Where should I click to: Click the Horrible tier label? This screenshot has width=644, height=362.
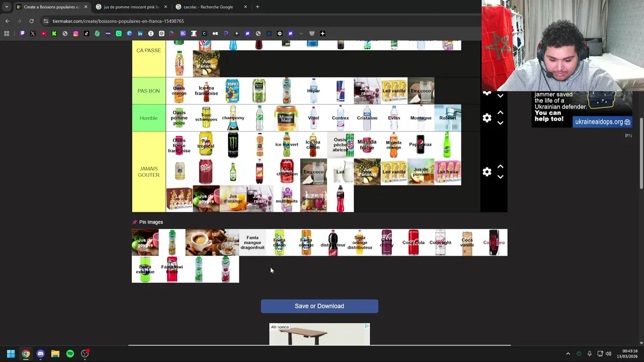(x=148, y=118)
